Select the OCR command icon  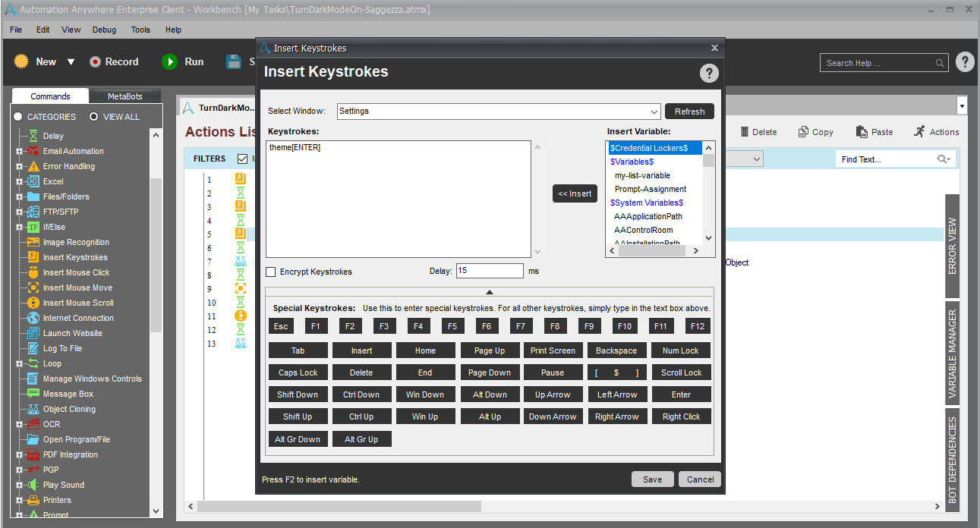33,424
